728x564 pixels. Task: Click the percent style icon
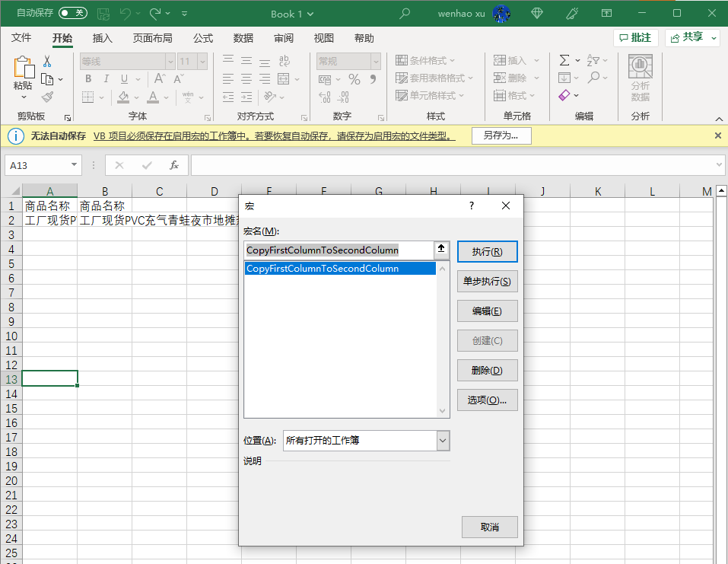tap(354, 79)
